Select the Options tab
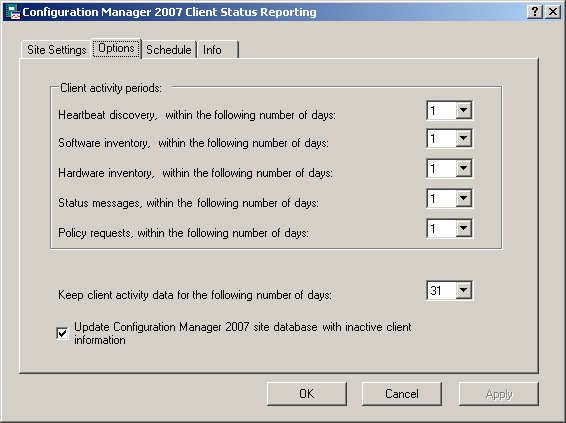This screenshot has width=566, height=423. (x=116, y=48)
